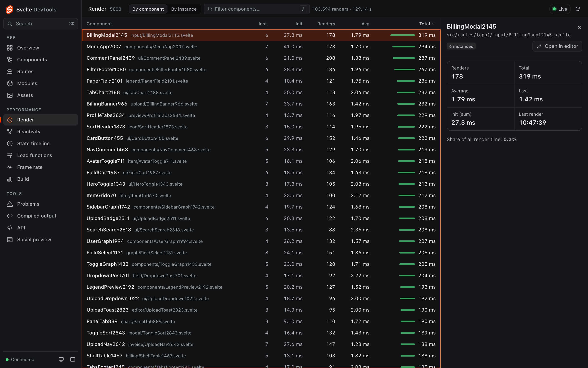The image size is (588, 368).
Task: Open the State timeline clock icon
Action: click(10, 144)
